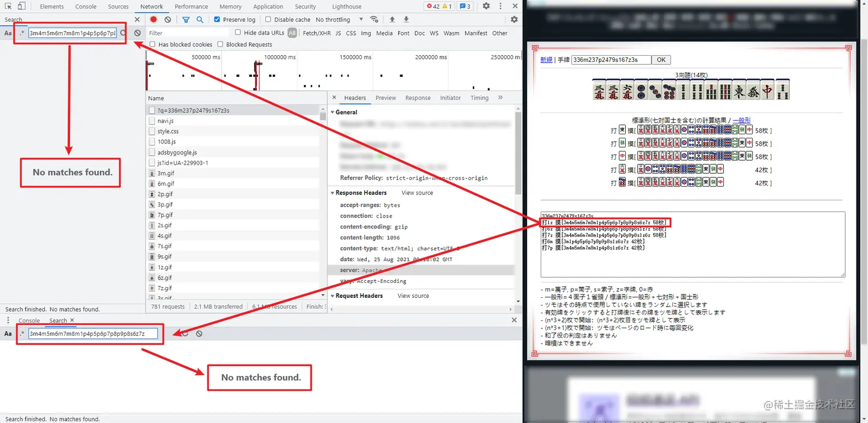The width and height of the screenshot is (868, 423).
Task: Select the adsbygoogle.js request row
Action: (x=233, y=152)
